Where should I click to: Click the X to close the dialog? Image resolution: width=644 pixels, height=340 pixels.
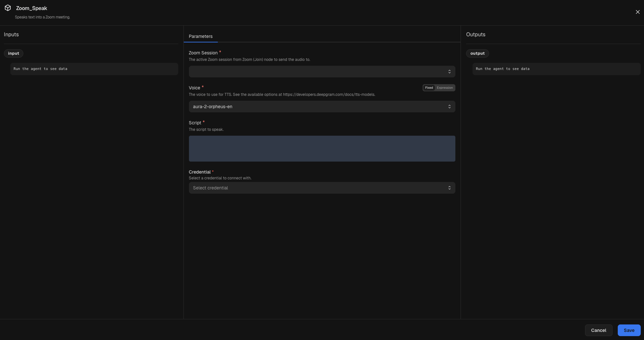coord(638,12)
